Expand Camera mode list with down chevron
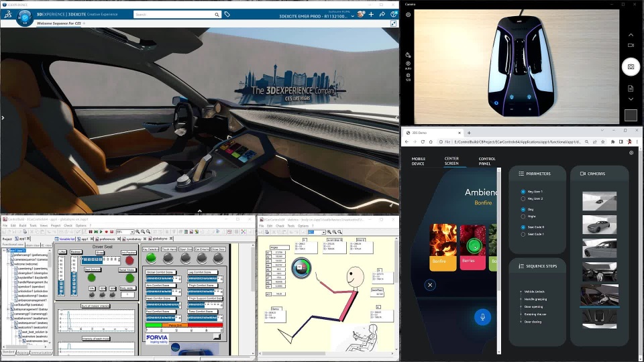The width and height of the screenshot is (644, 362). coord(631,99)
